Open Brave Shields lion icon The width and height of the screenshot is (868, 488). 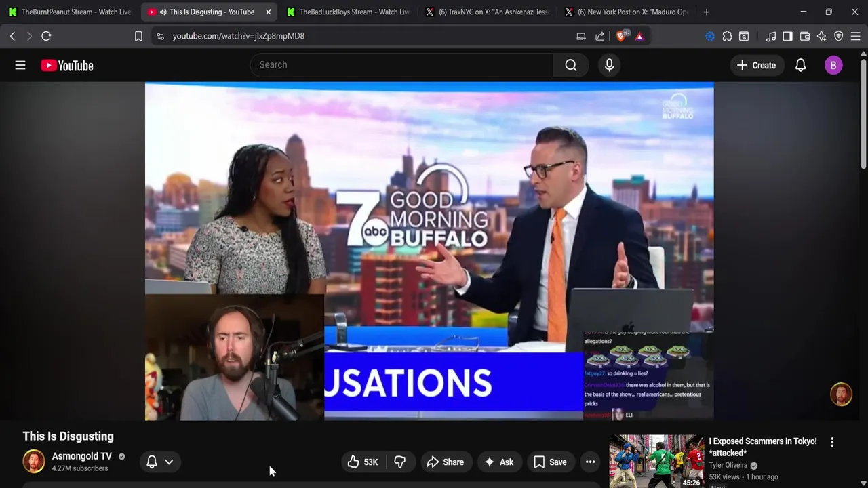[621, 36]
